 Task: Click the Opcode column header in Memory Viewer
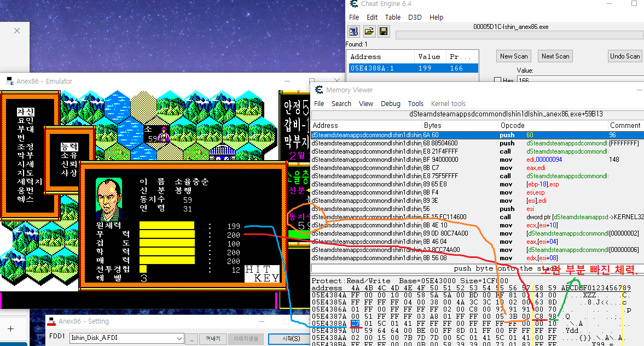click(553, 126)
